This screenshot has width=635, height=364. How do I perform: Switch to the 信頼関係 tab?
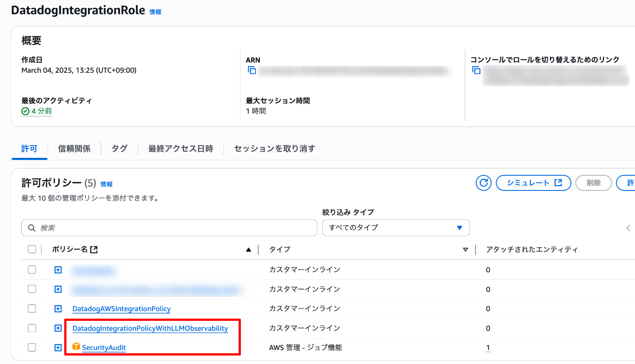74,149
